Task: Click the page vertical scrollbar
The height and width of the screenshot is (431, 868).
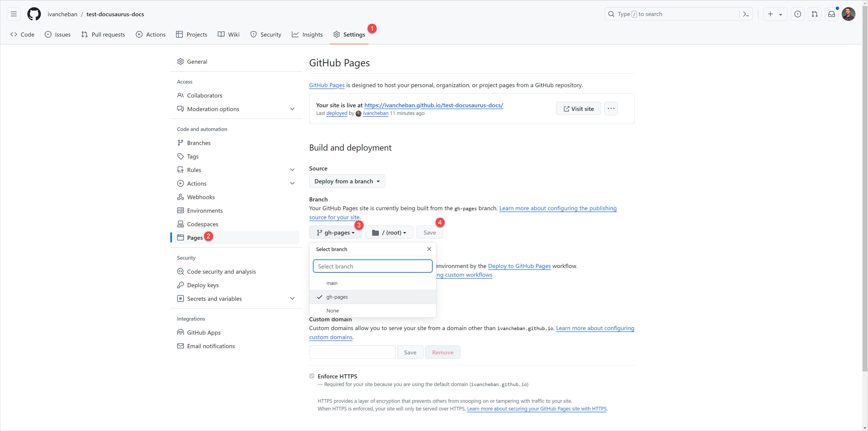Action: pyautogui.click(x=865, y=189)
